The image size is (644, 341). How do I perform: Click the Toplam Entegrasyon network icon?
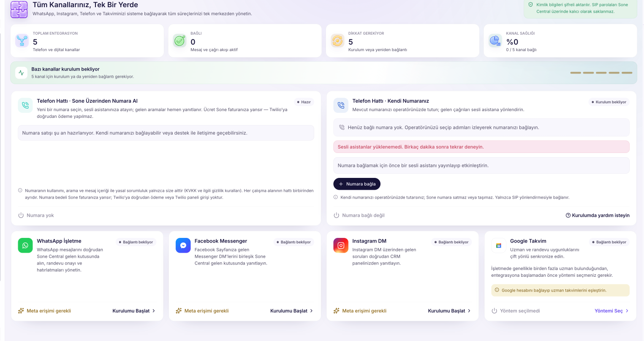click(x=22, y=41)
